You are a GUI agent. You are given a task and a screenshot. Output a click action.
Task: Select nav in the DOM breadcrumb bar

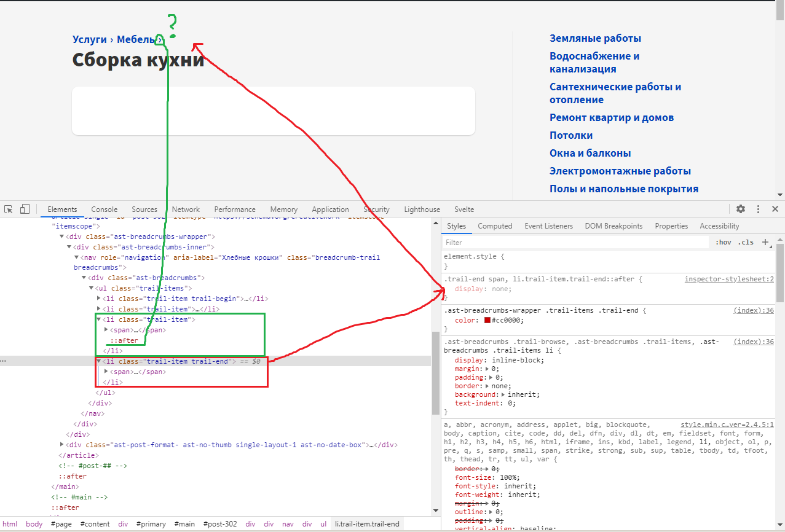pos(288,524)
